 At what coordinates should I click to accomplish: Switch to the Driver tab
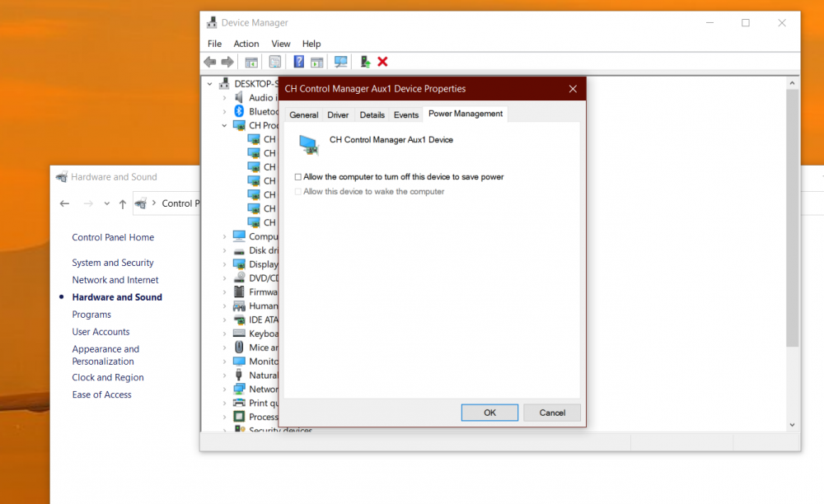338,115
